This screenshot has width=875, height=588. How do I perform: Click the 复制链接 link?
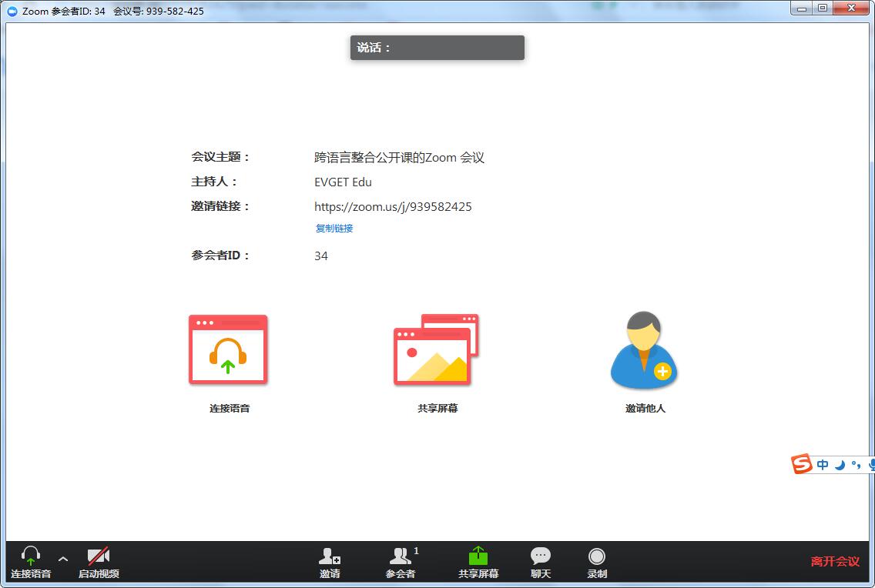point(334,228)
